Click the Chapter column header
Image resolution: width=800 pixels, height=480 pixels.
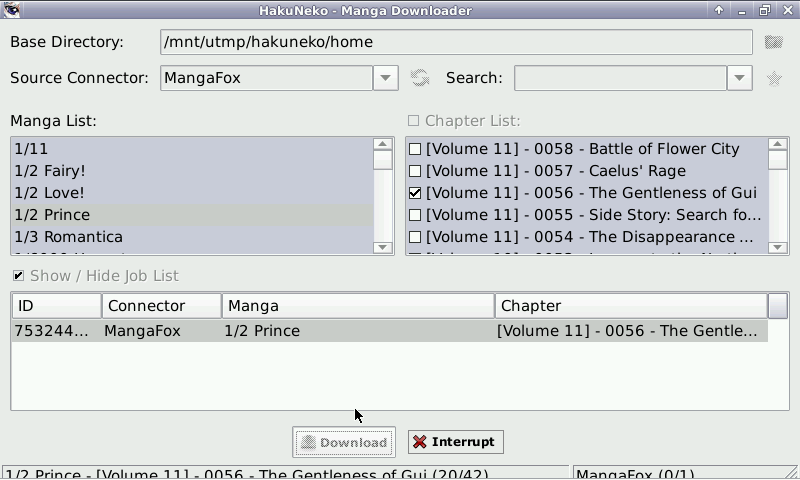tap(631, 306)
